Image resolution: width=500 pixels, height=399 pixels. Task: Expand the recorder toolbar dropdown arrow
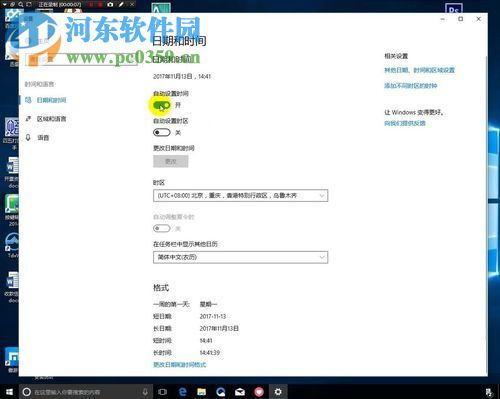coord(5,5)
